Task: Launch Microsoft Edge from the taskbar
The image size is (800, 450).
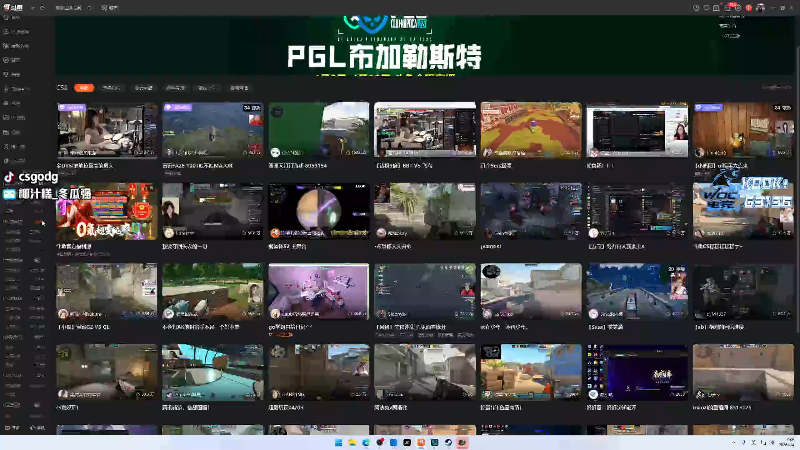Action: tap(366, 442)
